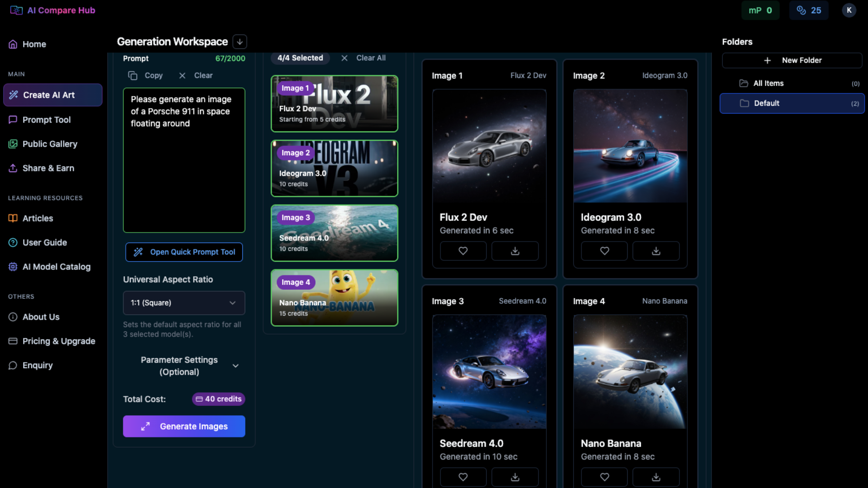Viewport: 868px width, 488px height.
Task: Download the Flux 2 Dev image
Action: click(515, 251)
